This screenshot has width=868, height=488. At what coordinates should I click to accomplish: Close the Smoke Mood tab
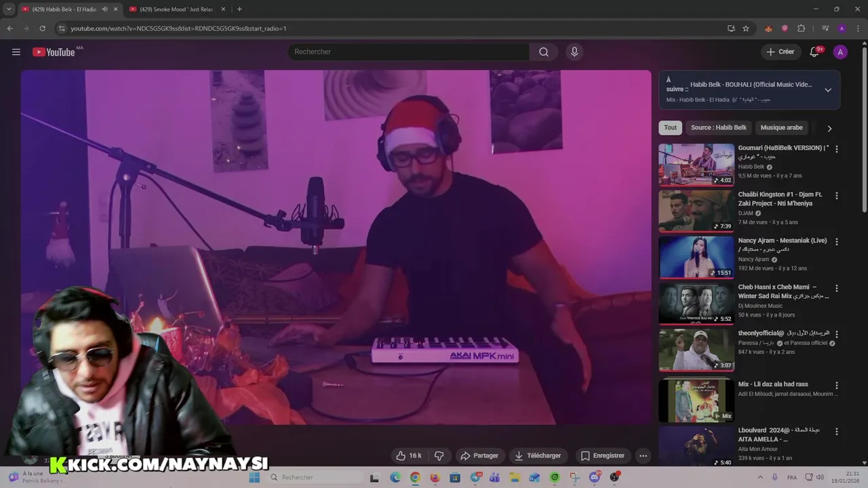click(x=223, y=9)
